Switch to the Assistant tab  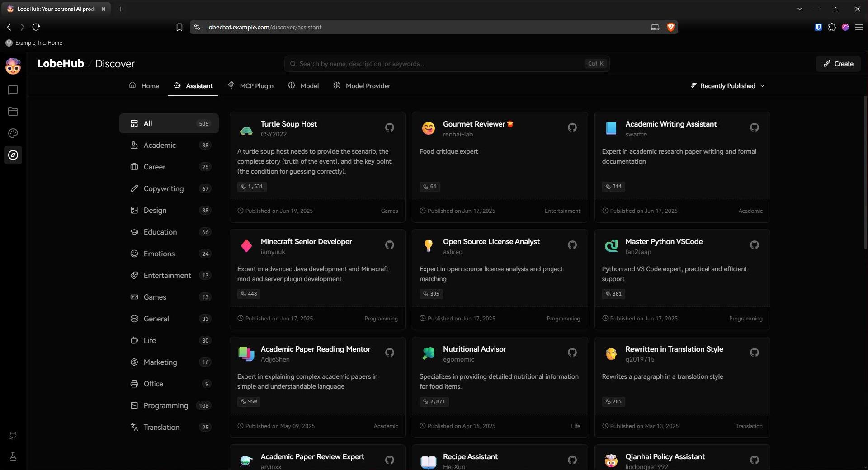(193, 86)
